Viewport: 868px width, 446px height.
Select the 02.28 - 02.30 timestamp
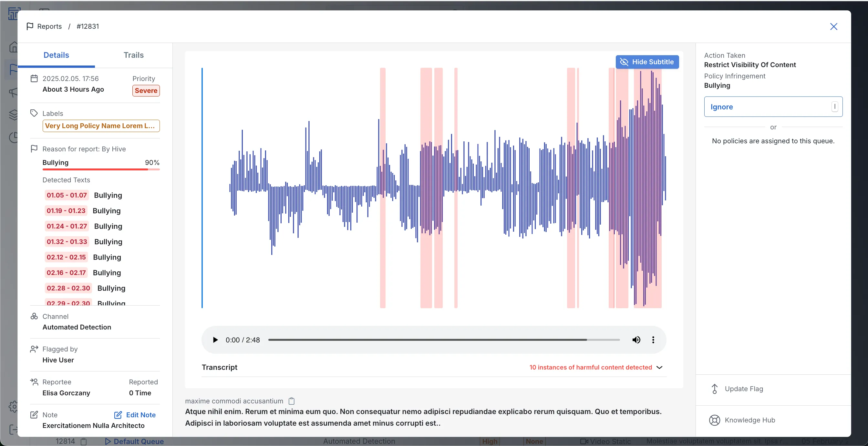point(68,288)
